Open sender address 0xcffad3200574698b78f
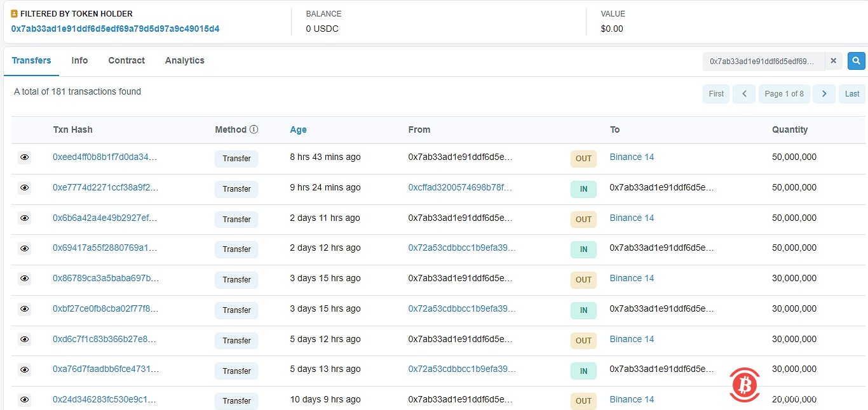The width and height of the screenshot is (868, 410). tap(459, 187)
